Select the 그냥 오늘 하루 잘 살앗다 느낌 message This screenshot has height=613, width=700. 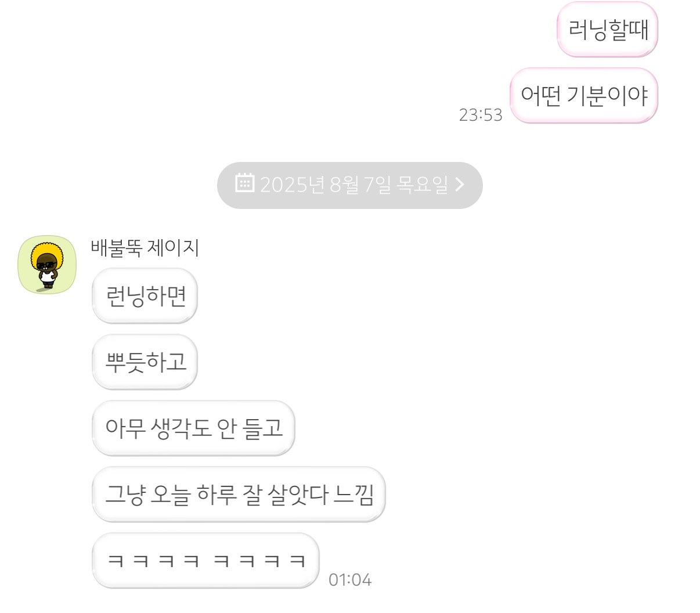pos(239,495)
